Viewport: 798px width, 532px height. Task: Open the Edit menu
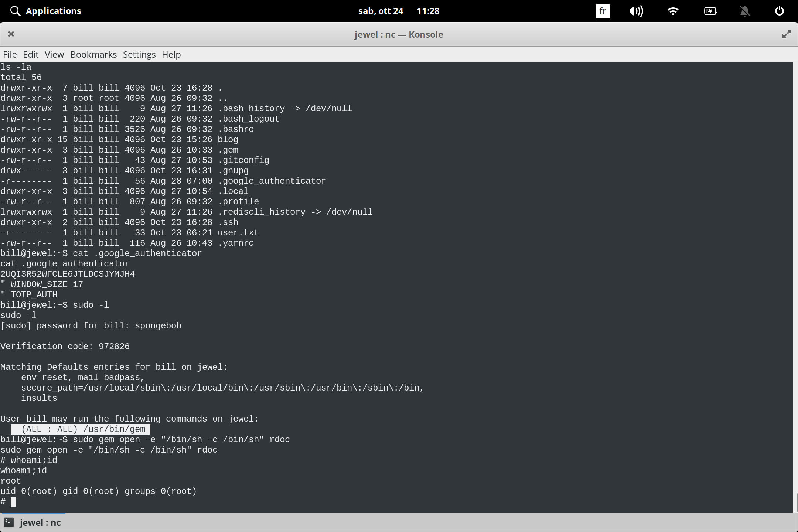click(x=31, y=54)
